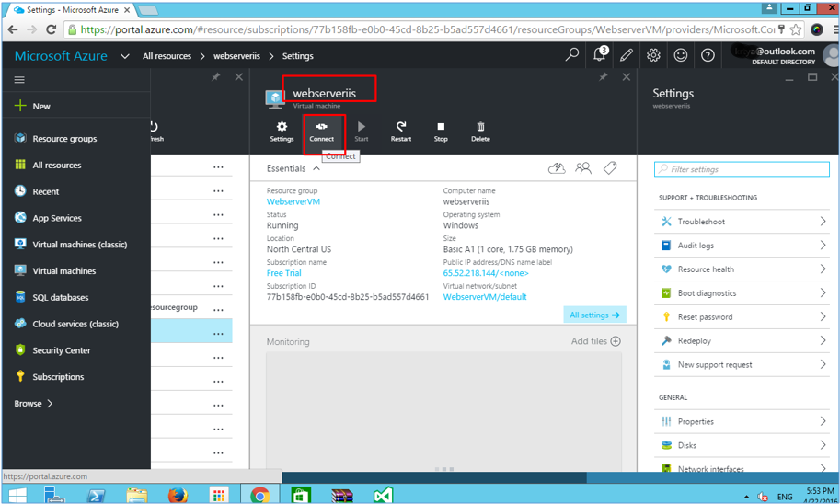The image size is (840, 504).
Task: Open the WebserverVM resource group link
Action: coord(293,202)
